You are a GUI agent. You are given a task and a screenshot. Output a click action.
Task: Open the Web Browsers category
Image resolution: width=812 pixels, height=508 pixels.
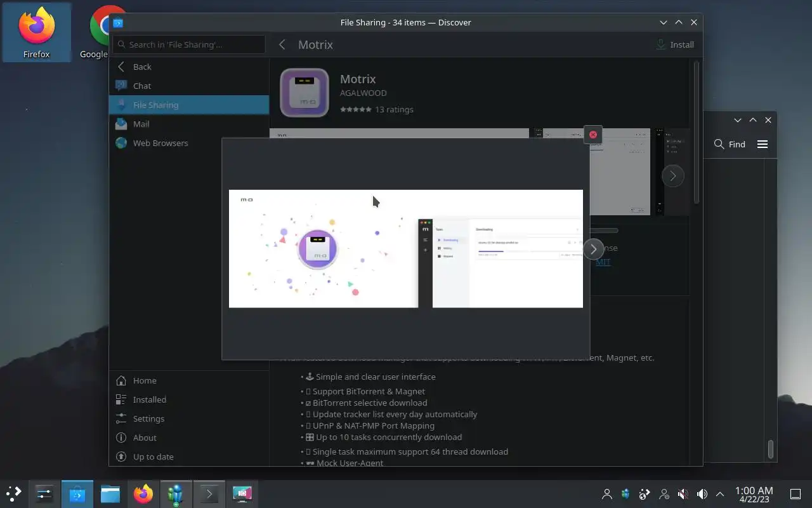click(189, 143)
